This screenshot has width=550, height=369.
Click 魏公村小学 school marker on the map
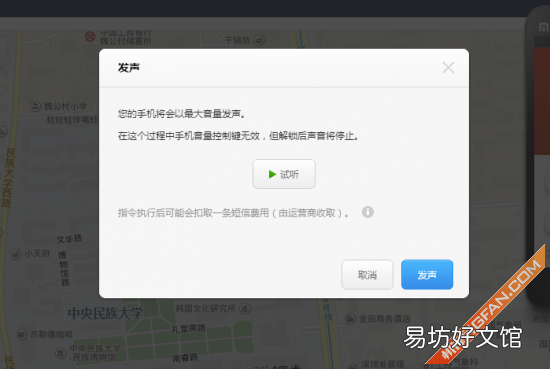click(x=35, y=106)
